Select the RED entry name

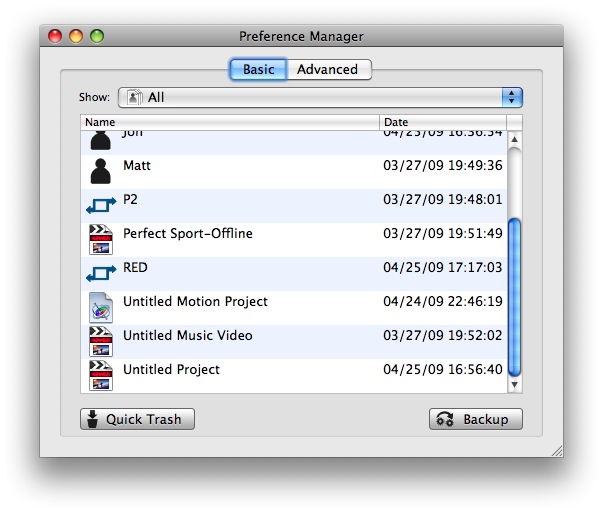(135, 267)
